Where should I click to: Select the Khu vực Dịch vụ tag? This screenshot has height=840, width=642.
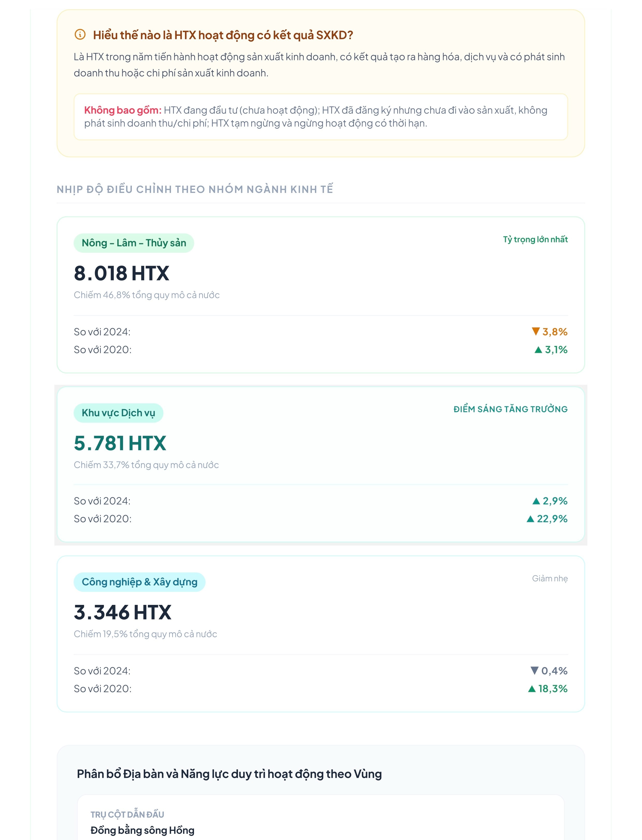[x=118, y=413]
